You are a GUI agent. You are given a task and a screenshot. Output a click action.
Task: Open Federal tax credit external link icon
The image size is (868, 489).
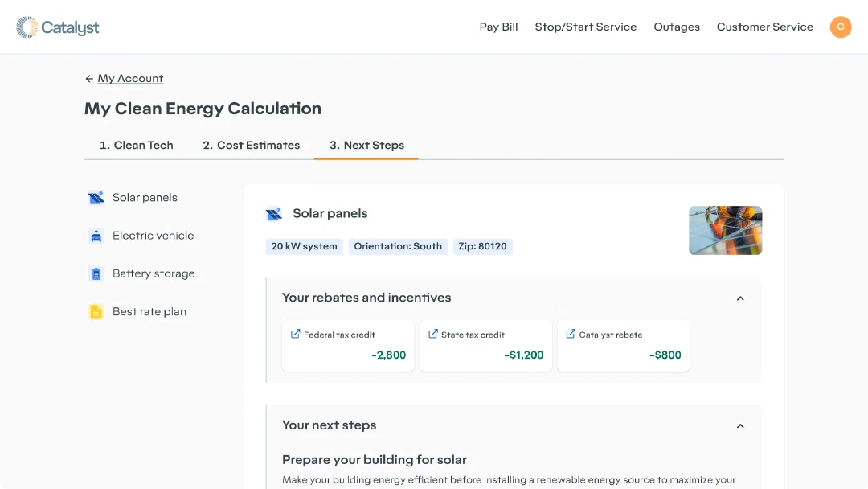click(x=296, y=334)
